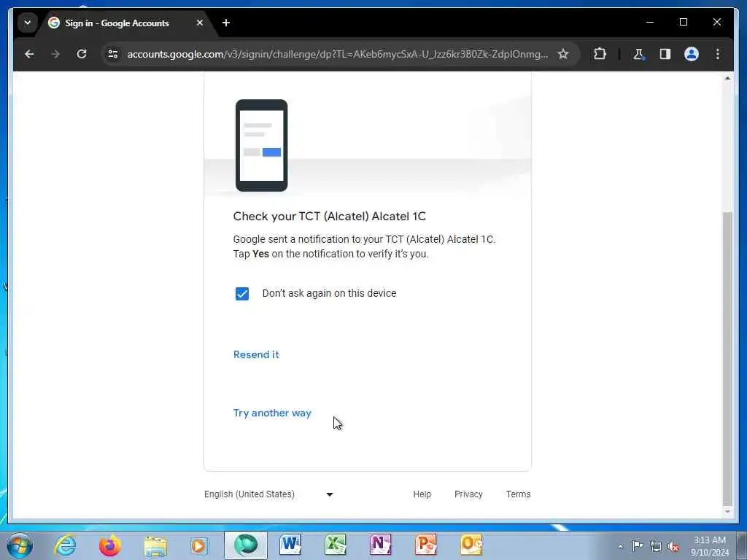Toggle the browser side panel

point(665,54)
